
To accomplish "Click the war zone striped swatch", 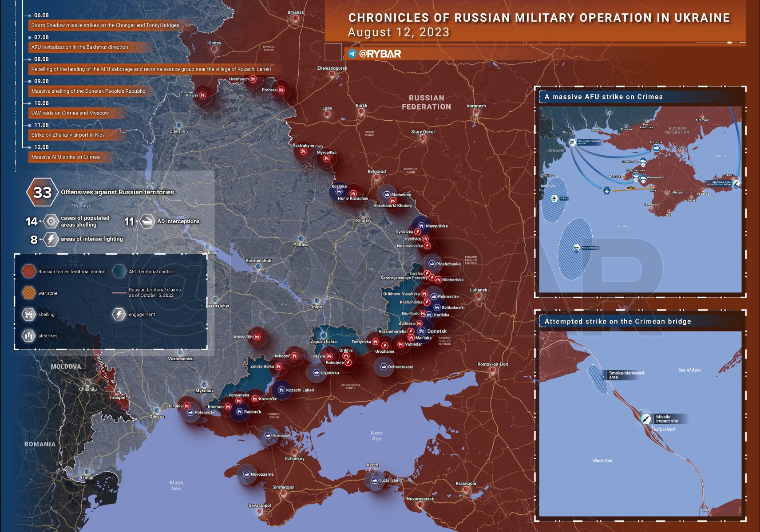I will click(x=29, y=293).
